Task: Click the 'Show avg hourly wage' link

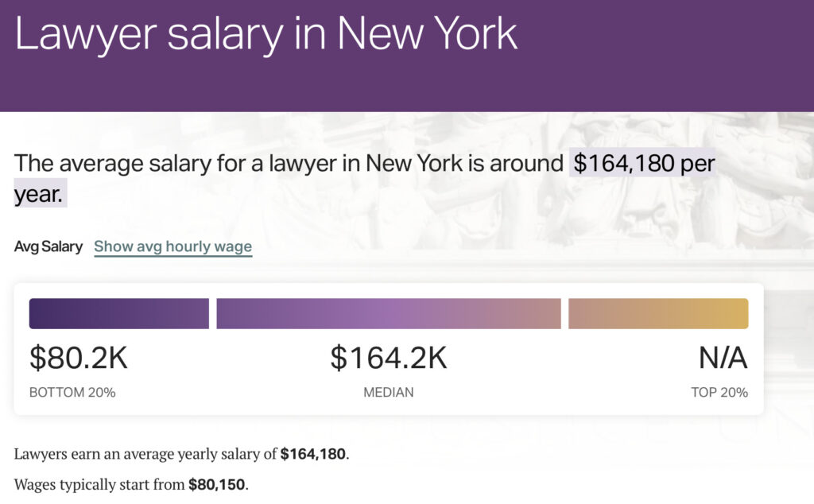Action: [172, 246]
